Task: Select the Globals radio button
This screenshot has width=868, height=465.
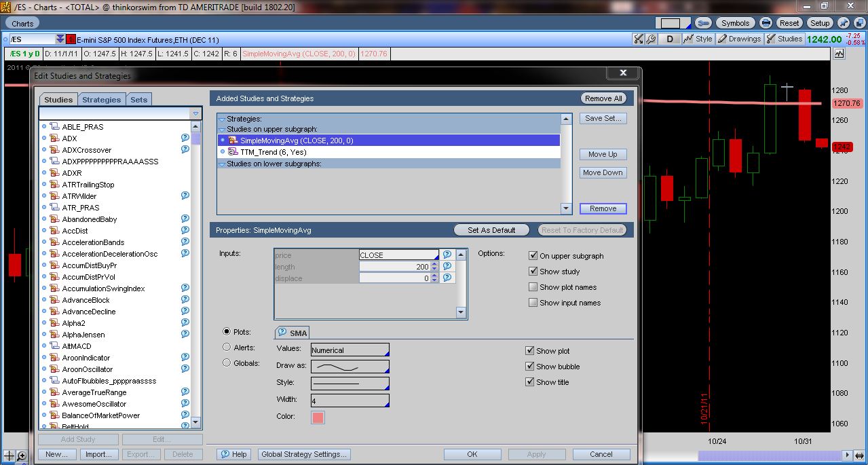Action: coord(227,363)
